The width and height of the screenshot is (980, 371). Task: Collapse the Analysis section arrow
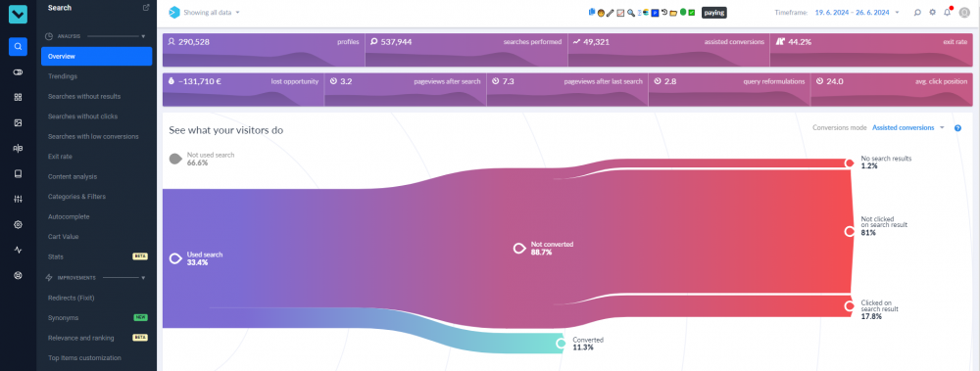(143, 36)
